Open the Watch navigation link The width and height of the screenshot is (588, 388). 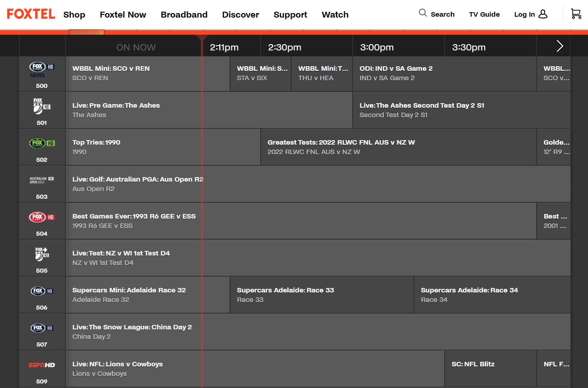pos(335,15)
